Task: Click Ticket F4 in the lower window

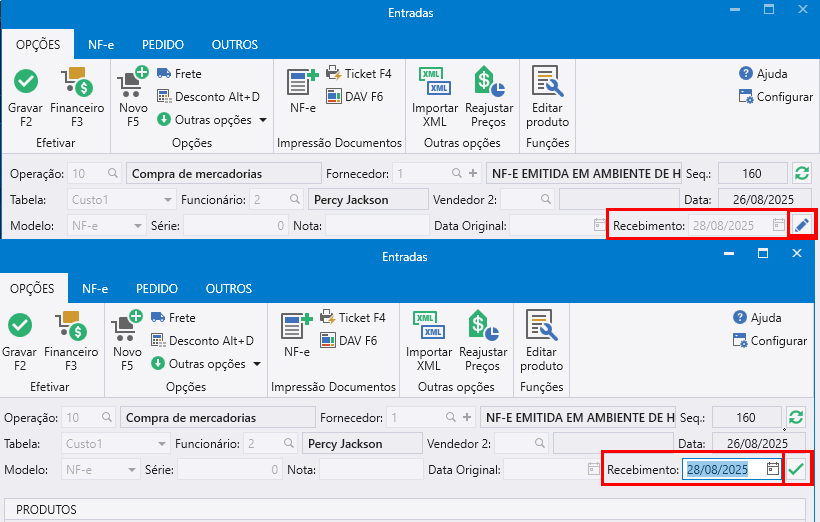Action: 353,318
